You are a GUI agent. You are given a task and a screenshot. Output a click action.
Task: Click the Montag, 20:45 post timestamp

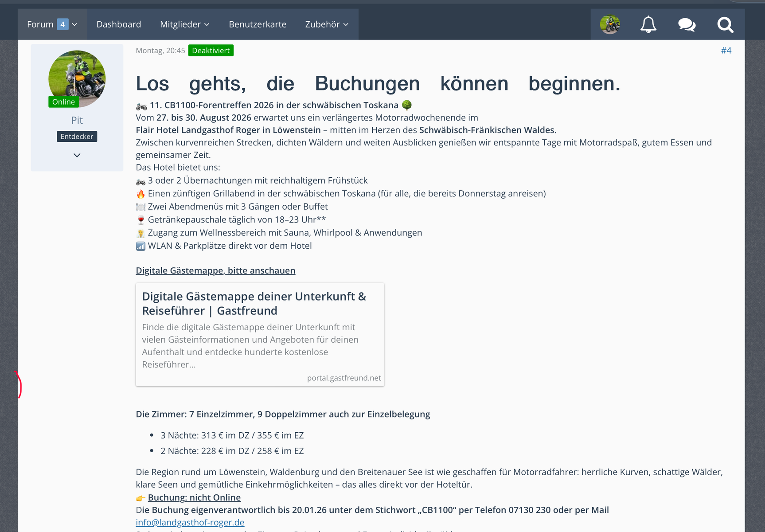click(160, 51)
